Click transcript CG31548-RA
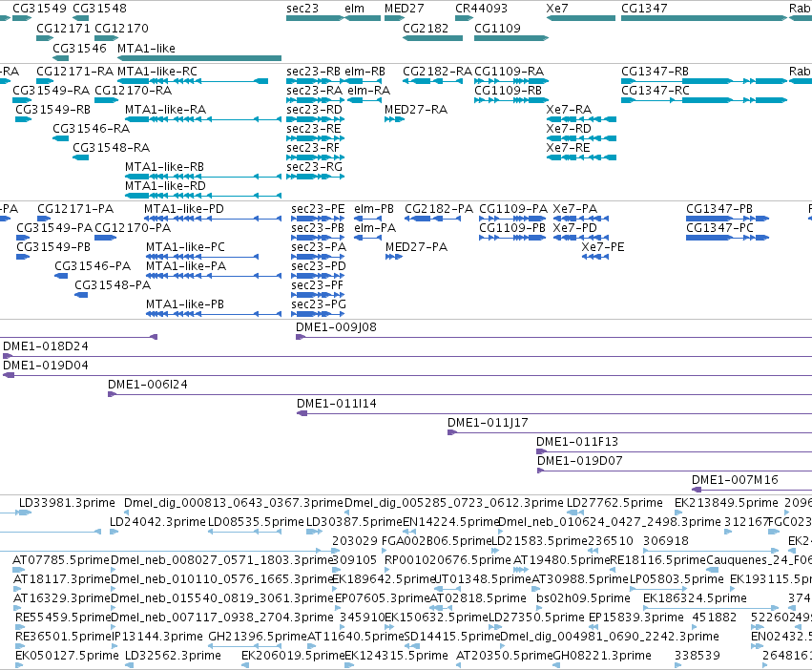812x670 pixels. coord(81,157)
